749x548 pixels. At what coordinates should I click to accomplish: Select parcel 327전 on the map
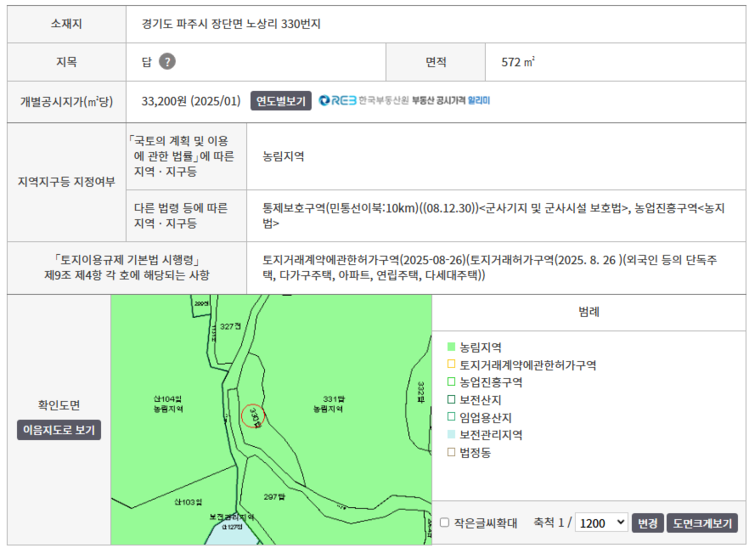(x=230, y=326)
